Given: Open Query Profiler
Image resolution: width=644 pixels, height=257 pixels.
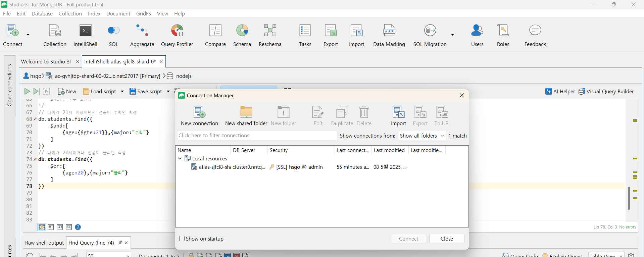Looking at the screenshot, I should (x=177, y=35).
